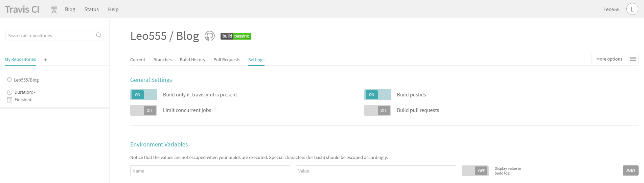Click the Build pull requests label
Screen dimensions: 644x183
418,110
